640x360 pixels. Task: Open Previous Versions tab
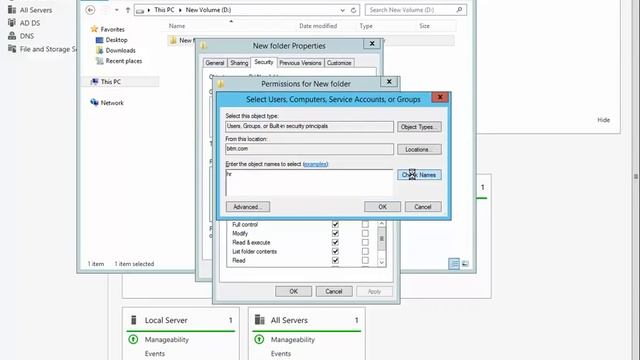[300, 63]
